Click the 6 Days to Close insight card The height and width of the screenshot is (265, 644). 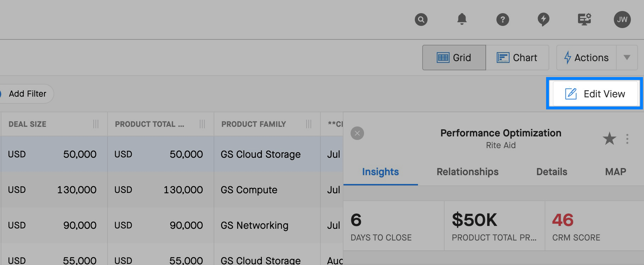[393, 226]
